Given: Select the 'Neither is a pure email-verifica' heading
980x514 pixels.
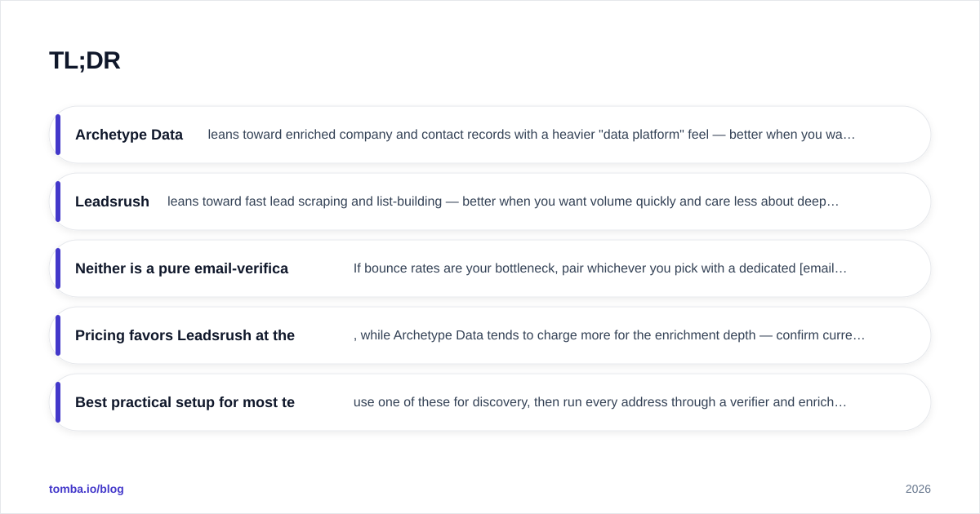Looking at the screenshot, I should [181, 268].
